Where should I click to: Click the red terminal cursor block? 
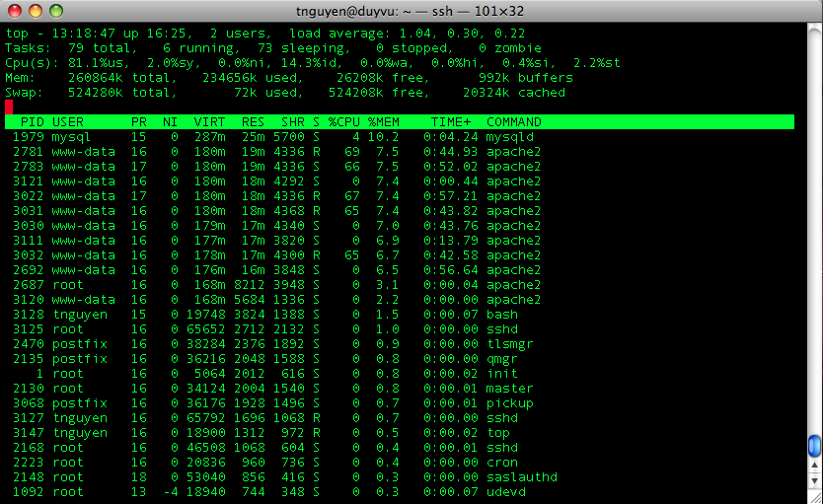point(9,107)
